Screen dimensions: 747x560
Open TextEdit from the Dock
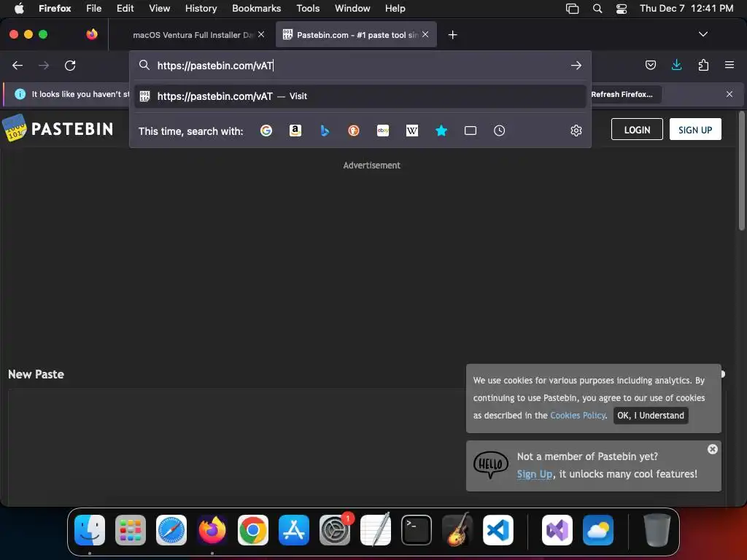tap(376, 530)
